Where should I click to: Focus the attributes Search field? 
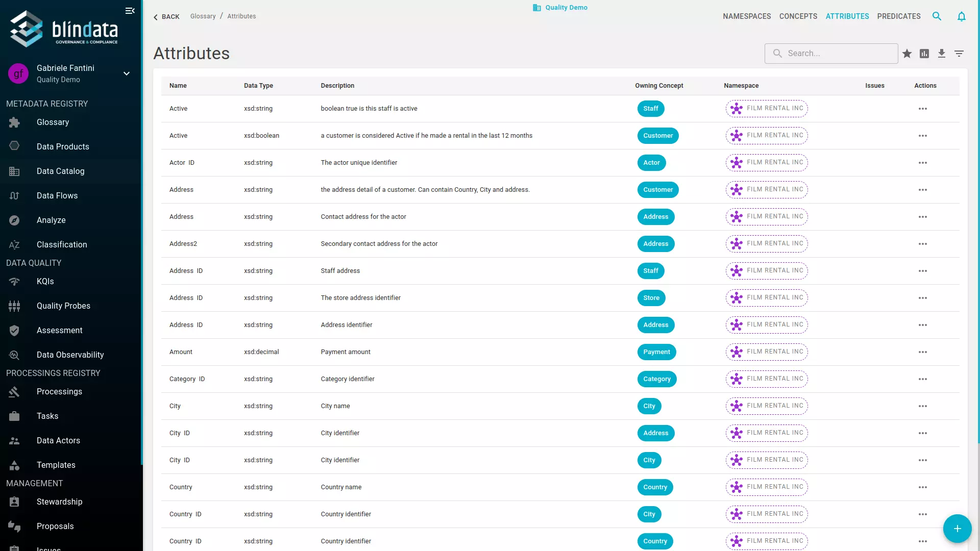(831, 54)
